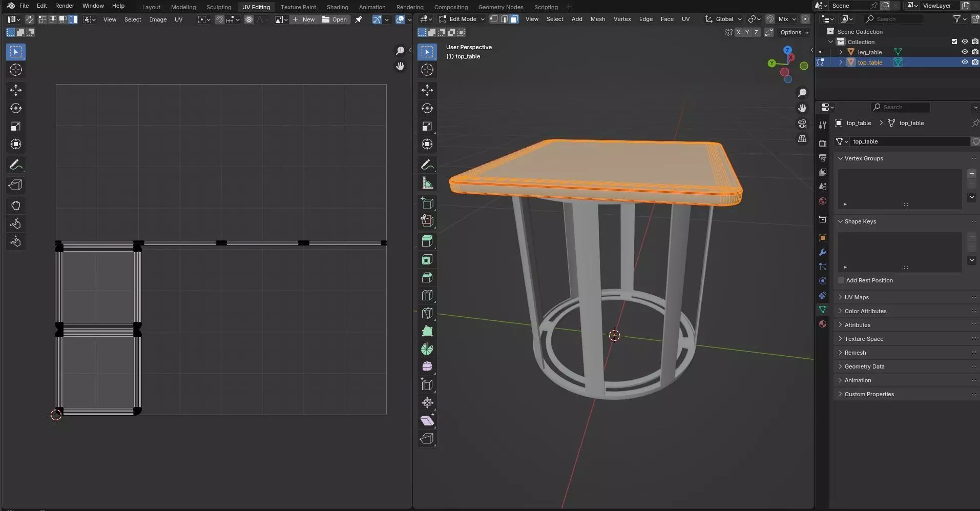Select the UV Pinch sculpt tool
Viewport: 980px width, 511px height.
coord(16,241)
